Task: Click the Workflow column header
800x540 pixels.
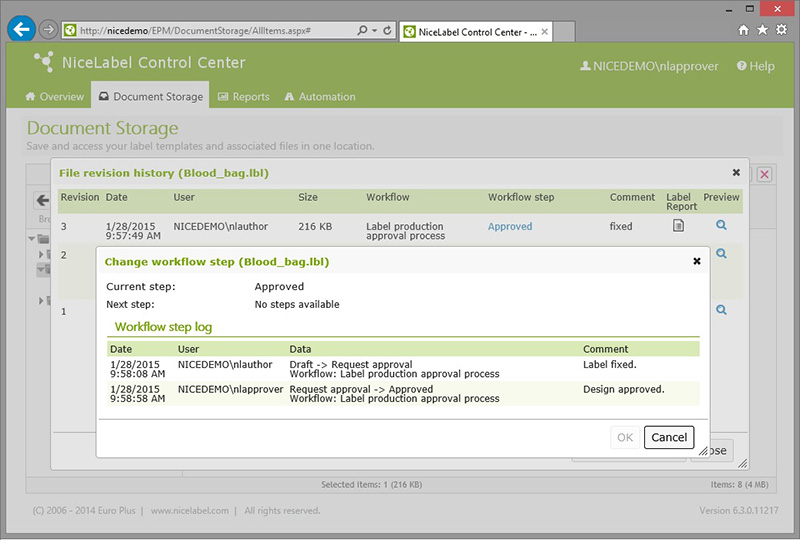Action: (387, 198)
